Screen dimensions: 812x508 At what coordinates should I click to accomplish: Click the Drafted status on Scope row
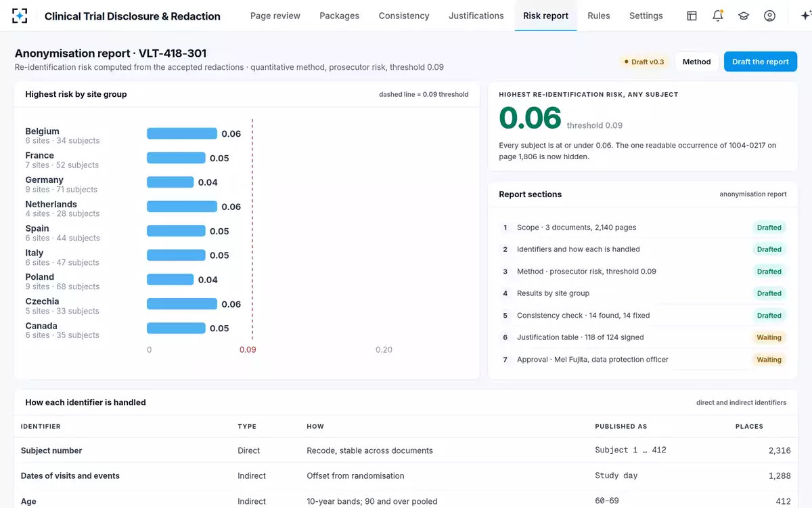(769, 228)
